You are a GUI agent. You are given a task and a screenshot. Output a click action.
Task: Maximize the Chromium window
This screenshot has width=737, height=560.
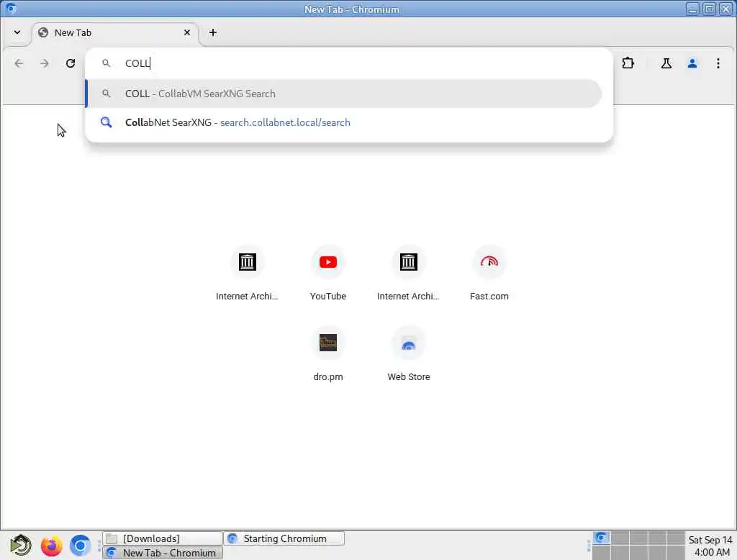coord(709,9)
